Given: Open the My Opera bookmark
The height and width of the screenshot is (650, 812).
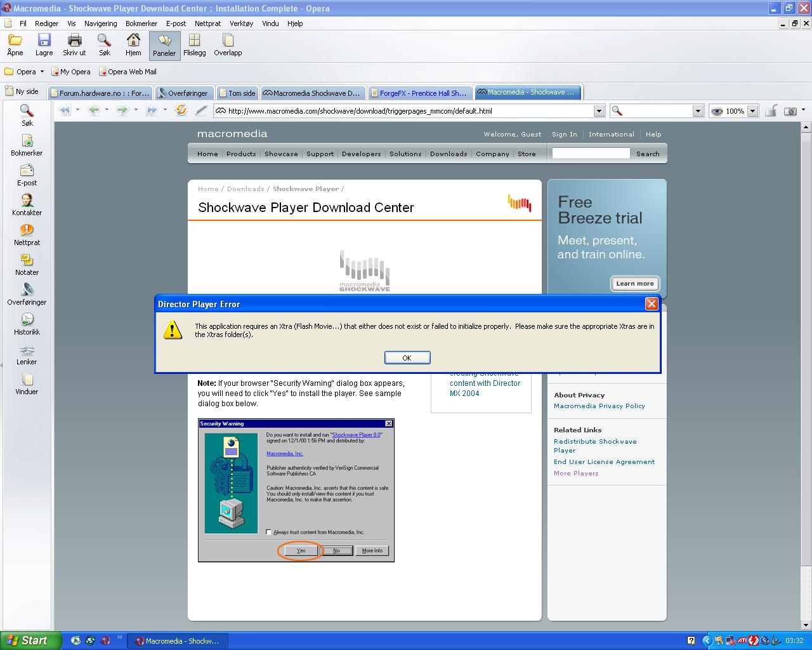Looking at the screenshot, I should (71, 72).
